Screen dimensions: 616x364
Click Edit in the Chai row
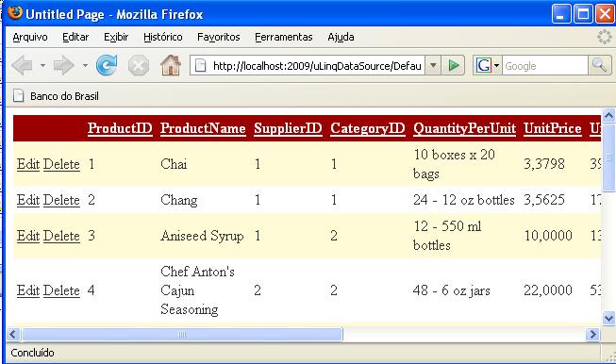coord(28,164)
